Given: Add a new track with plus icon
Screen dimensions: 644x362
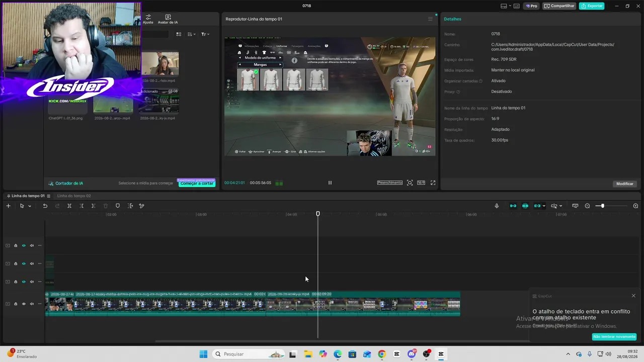Looking at the screenshot, I should tap(8, 206).
